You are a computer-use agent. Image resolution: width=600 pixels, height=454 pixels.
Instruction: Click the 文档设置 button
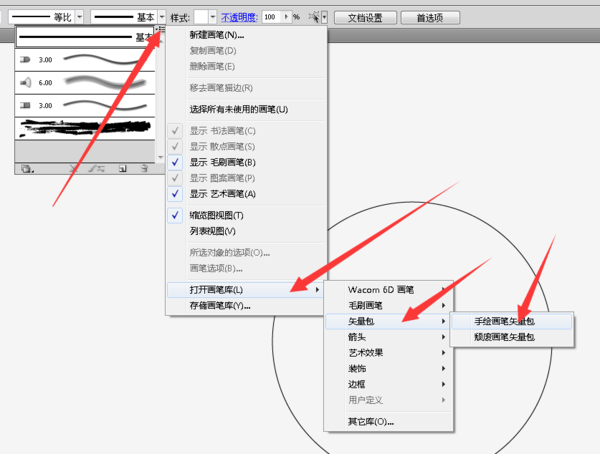(365, 18)
